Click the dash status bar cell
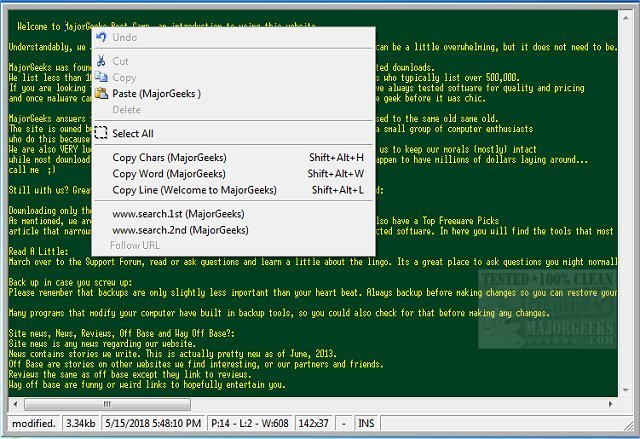This screenshot has height=439, width=640. pyautogui.click(x=343, y=423)
